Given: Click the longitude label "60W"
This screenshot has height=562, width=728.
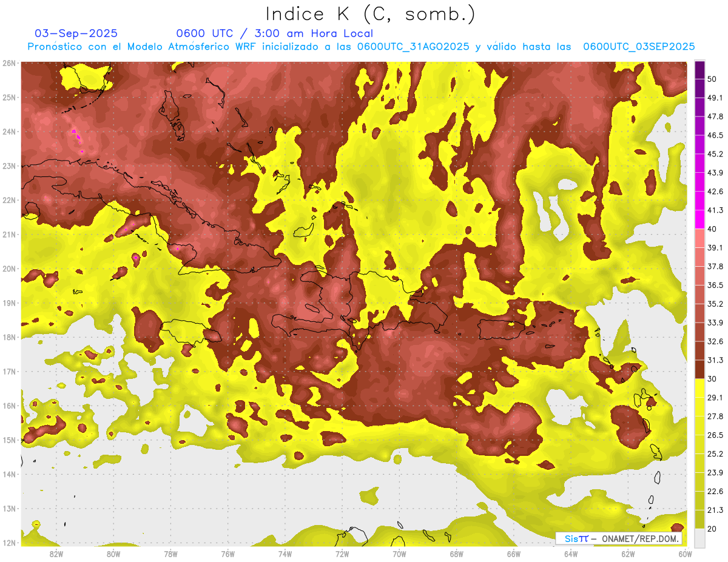Looking at the screenshot, I should coord(685,554).
